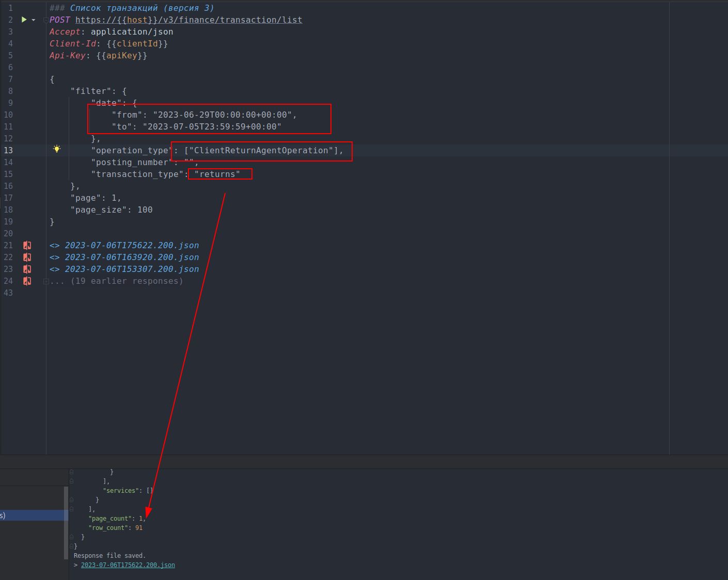Click the POST method keyword
728x580 pixels.
tap(60, 20)
